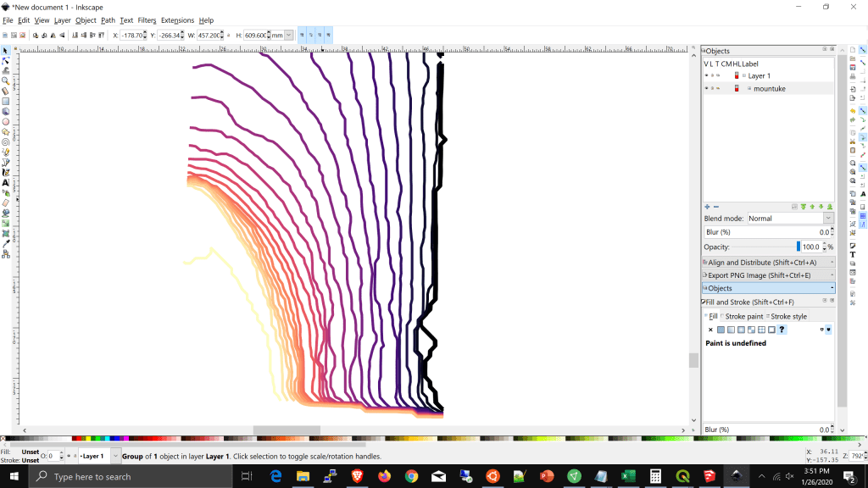Choose the Star and polygon tool

(x=5, y=132)
